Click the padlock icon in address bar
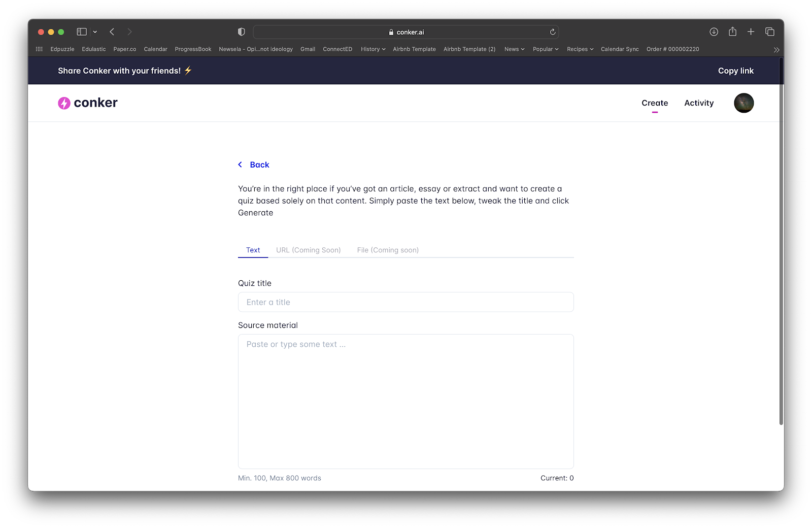 pyautogui.click(x=391, y=32)
